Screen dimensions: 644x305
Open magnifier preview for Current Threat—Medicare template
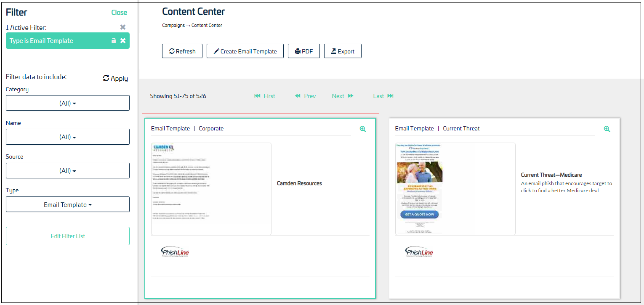[x=607, y=129]
